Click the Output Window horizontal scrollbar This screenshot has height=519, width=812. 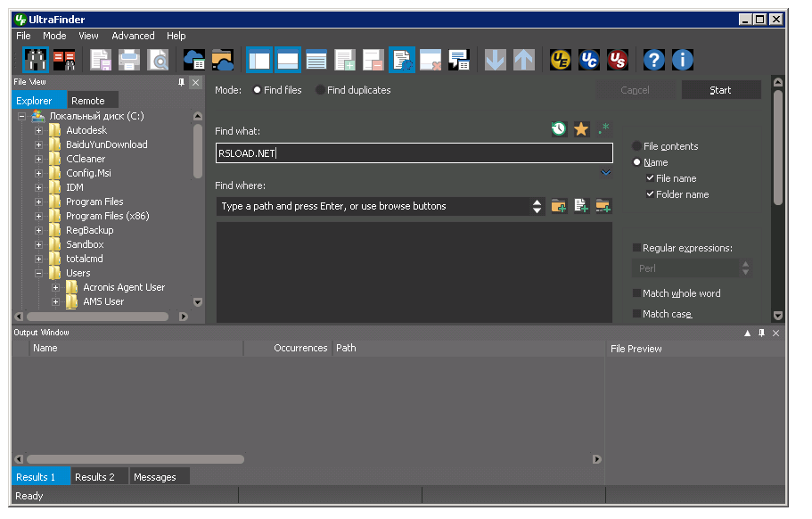[135, 459]
